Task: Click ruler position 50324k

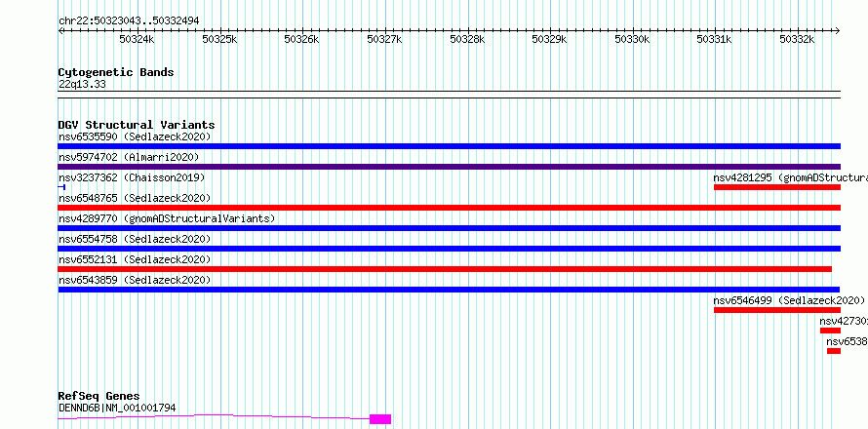Action: pos(137,39)
